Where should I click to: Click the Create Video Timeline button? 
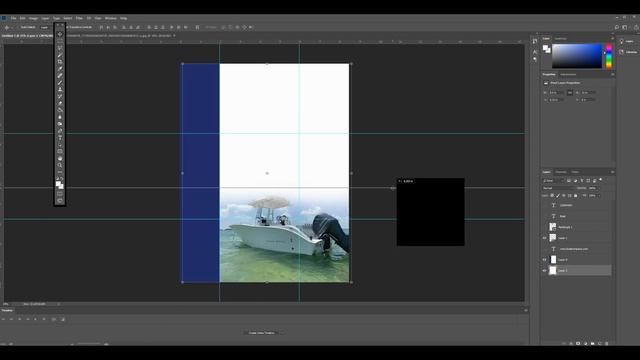pyautogui.click(x=261, y=333)
